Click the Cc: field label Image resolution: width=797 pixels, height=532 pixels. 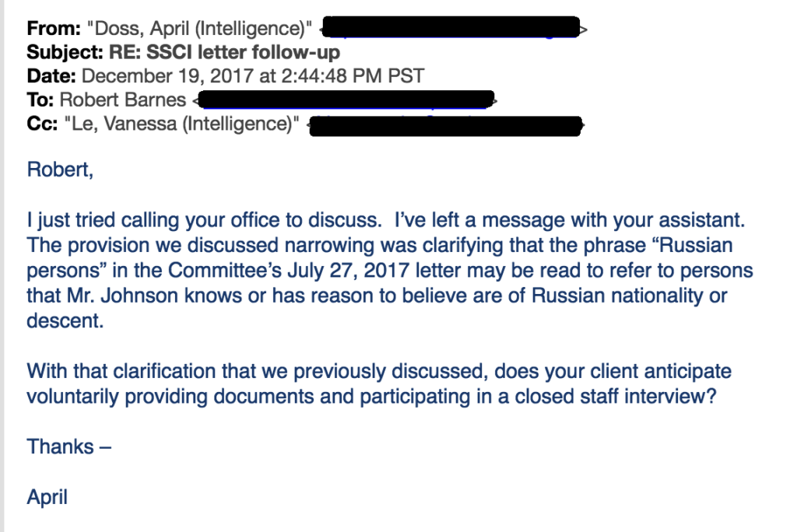tap(42, 124)
